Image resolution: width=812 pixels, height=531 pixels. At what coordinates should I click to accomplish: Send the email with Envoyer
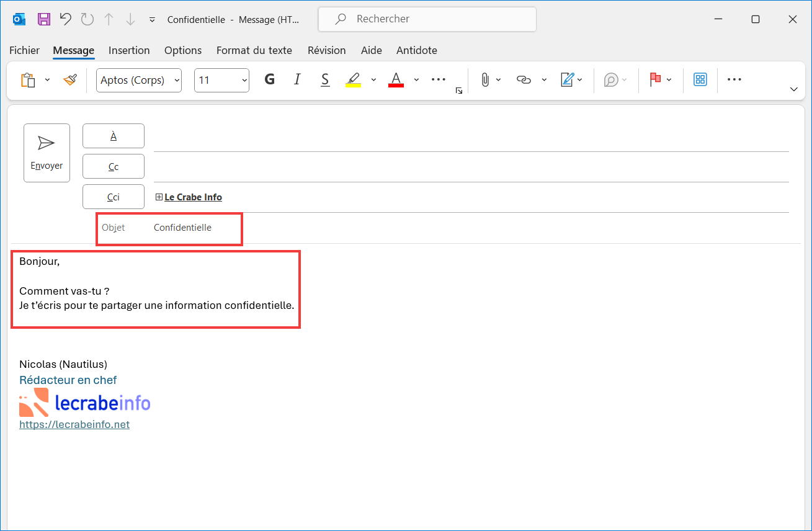click(47, 153)
